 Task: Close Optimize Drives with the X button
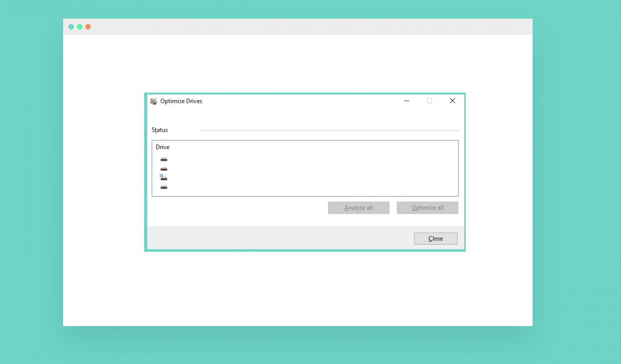click(x=452, y=101)
